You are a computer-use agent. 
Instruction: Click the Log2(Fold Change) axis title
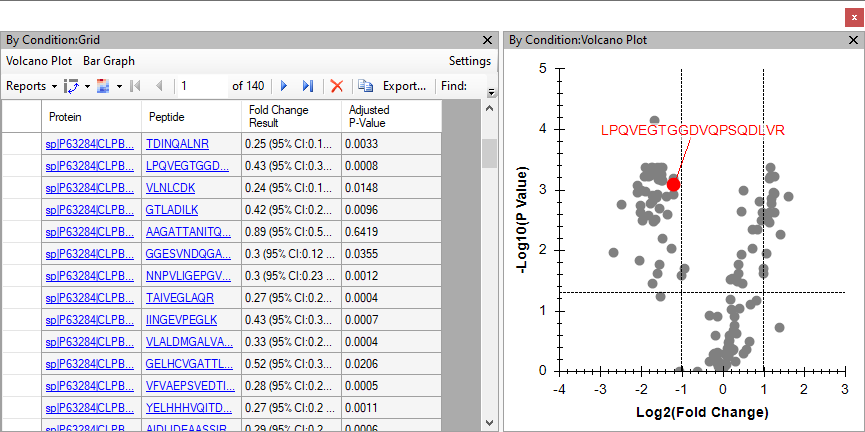702,412
